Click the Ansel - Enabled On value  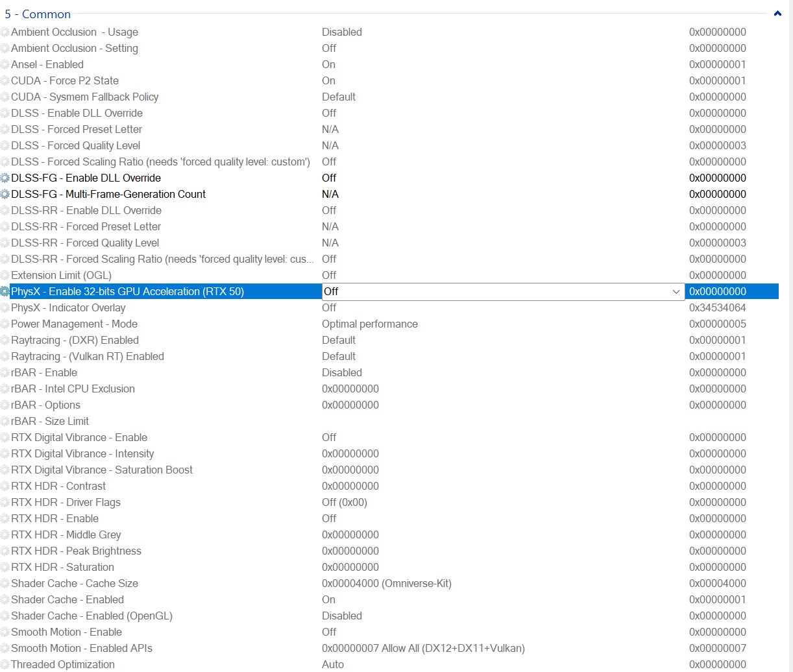pyautogui.click(x=328, y=64)
